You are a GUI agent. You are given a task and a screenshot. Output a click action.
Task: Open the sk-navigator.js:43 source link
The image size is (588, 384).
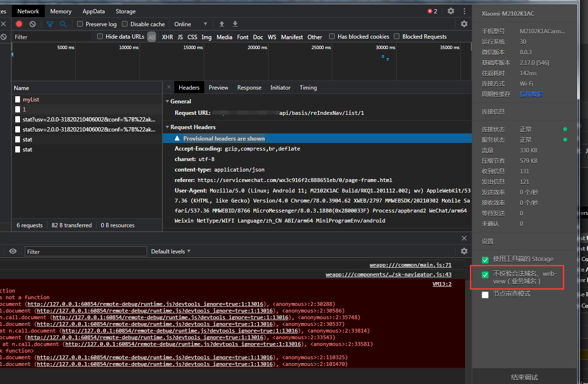pyautogui.click(x=389, y=274)
